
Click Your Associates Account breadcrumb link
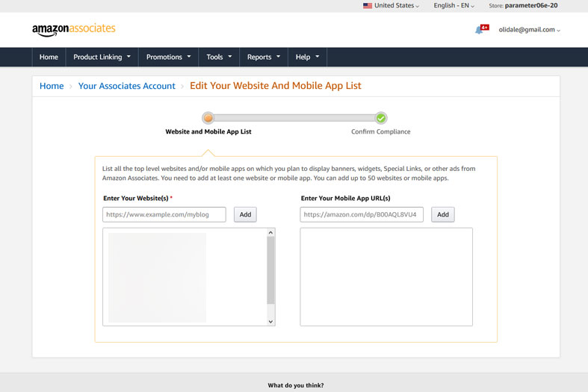pyautogui.click(x=126, y=86)
